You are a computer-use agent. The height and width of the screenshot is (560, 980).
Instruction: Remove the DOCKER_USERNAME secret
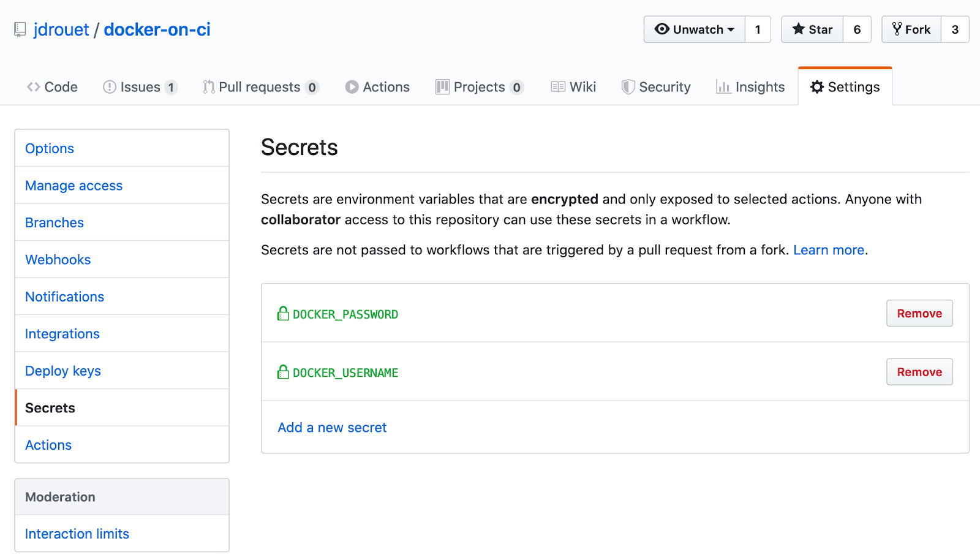[919, 372]
